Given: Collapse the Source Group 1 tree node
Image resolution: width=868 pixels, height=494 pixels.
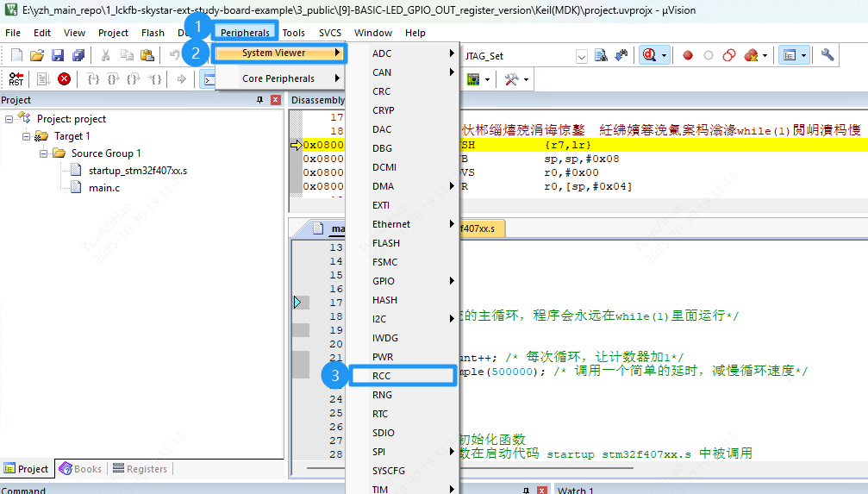Looking at the screenshot, I should [44, 153].
